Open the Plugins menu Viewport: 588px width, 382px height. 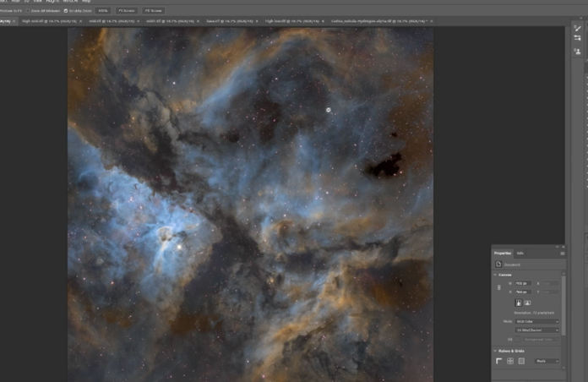(52, 1)
